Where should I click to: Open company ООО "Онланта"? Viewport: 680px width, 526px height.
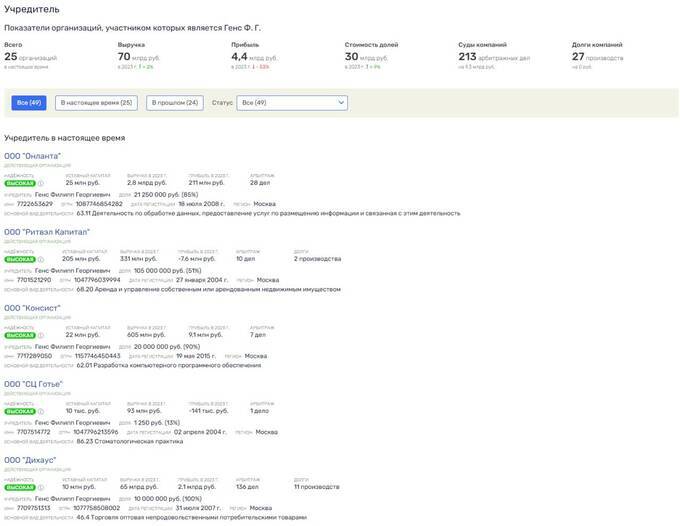tap(33, 156)
